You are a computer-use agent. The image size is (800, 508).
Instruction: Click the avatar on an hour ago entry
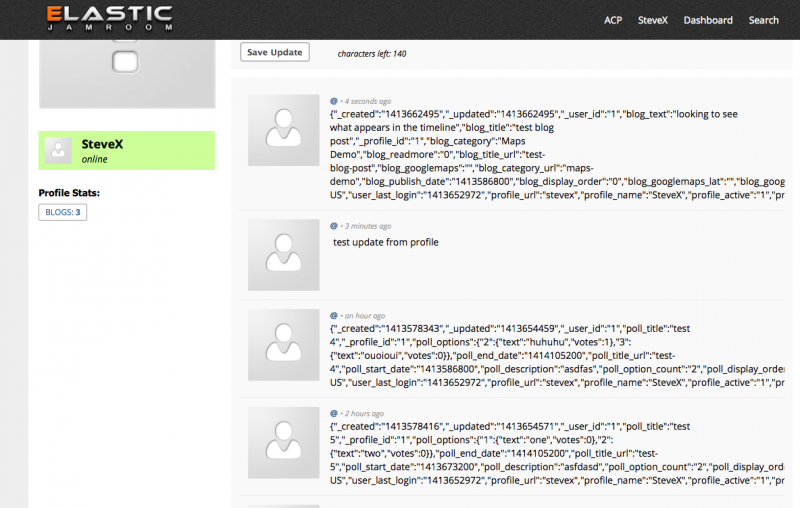click(x=283, y=344)
